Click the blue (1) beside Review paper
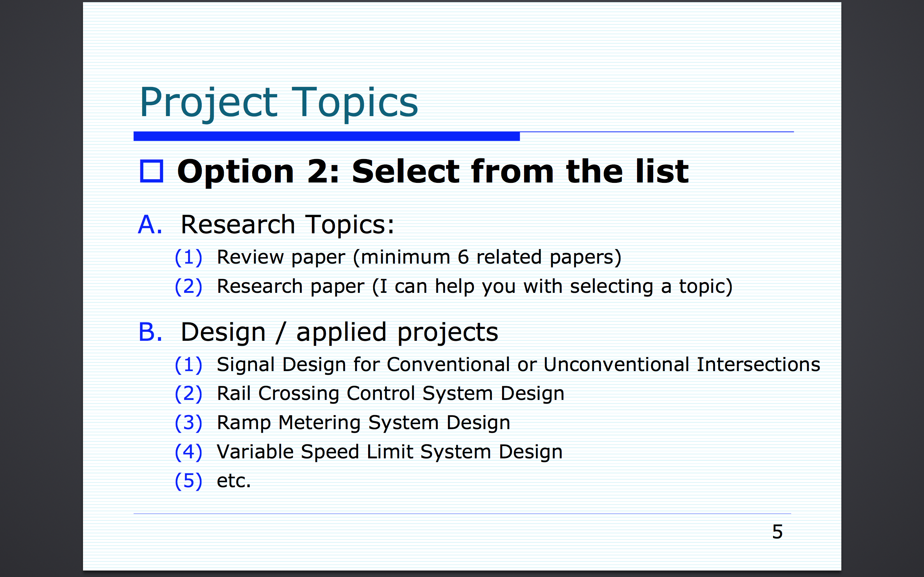 point(188,257)
